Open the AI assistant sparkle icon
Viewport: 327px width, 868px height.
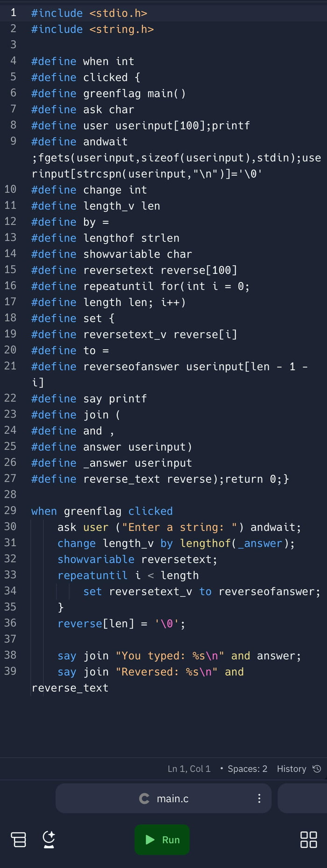(49, 839)
